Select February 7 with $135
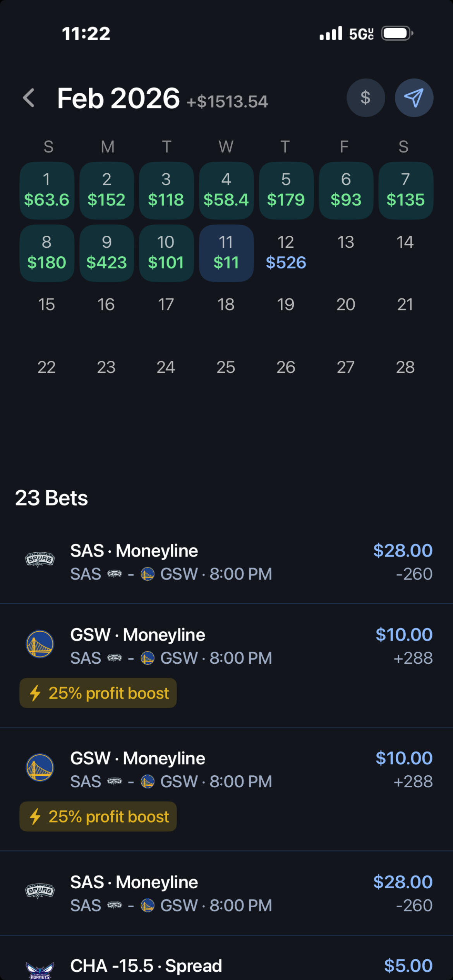Viewport: 453px width, 980px height. pyautogui.click(x=405, y=190)
